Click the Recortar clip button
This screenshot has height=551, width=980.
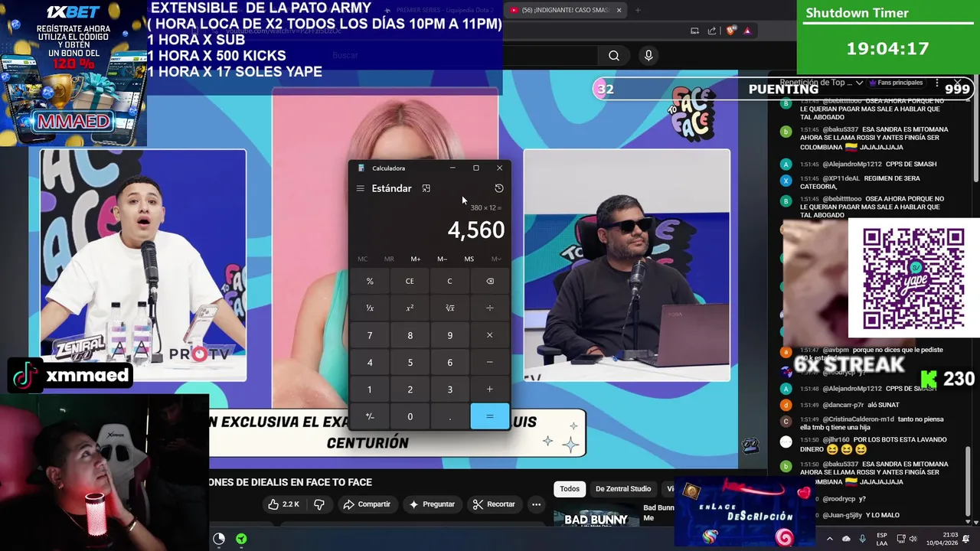494,504
